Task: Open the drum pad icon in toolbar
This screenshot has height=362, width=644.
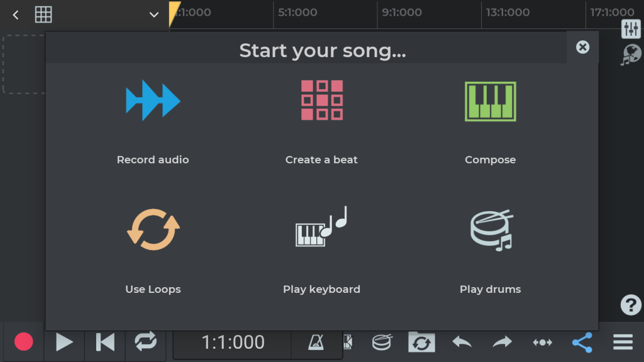Action: pyautogui.click(x=382, y=343)
